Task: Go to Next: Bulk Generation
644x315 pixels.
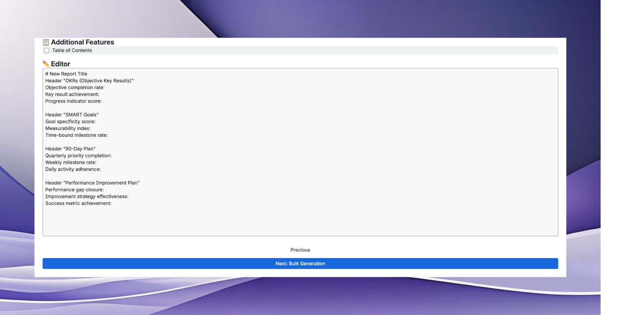Action: click(300, 264)
